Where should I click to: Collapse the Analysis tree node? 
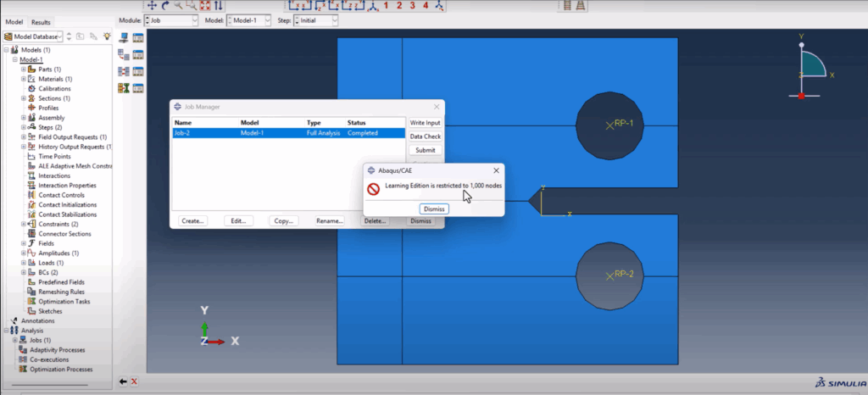(x=6, y=331)
